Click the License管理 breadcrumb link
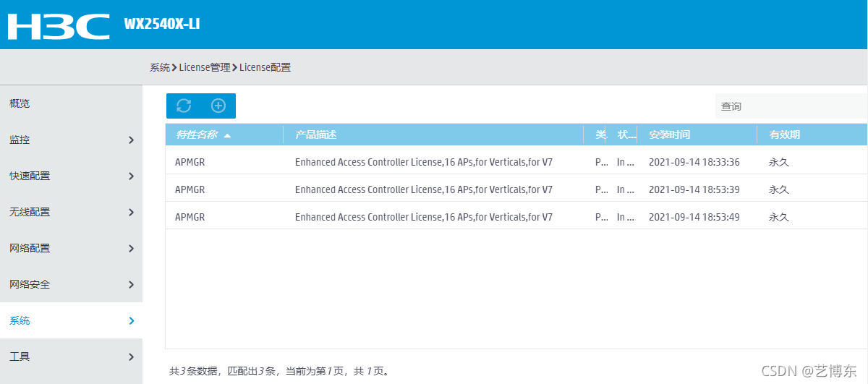The width and height of the screenshot is (868, 384). (205, 67)
